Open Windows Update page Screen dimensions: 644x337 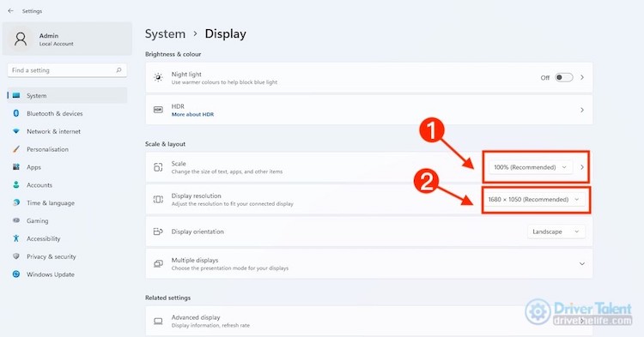pos(67,274)
